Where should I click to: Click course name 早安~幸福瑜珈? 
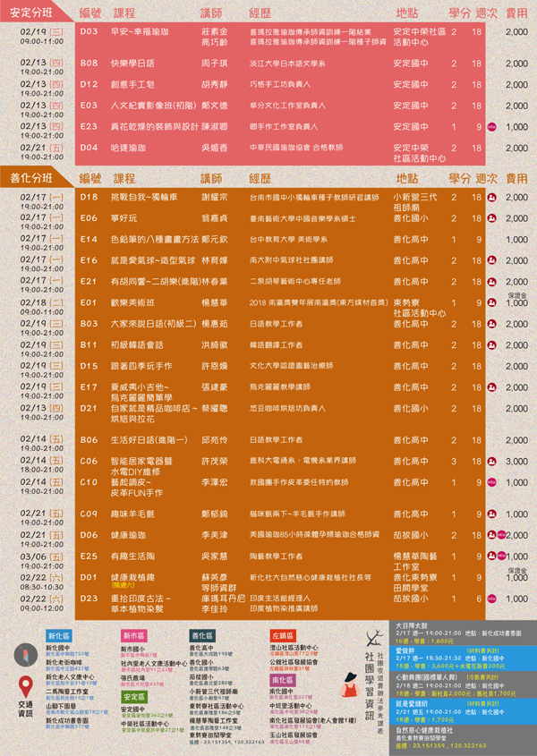(x=140, y=32)
